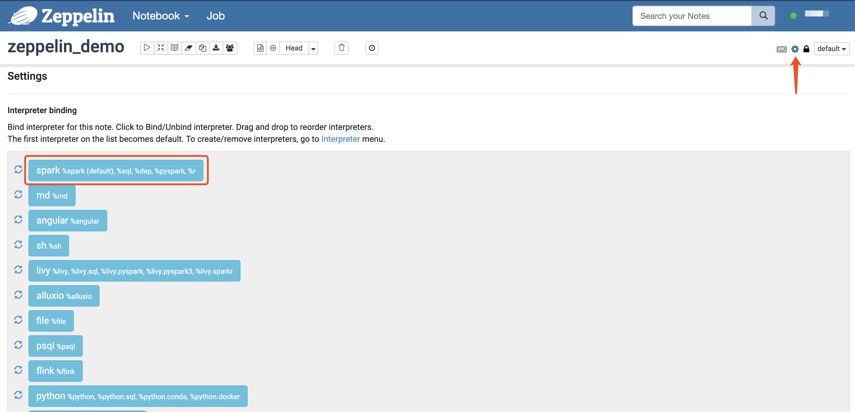
Task: Move note to trash via trash icon
Action: (x=341, y=48)
